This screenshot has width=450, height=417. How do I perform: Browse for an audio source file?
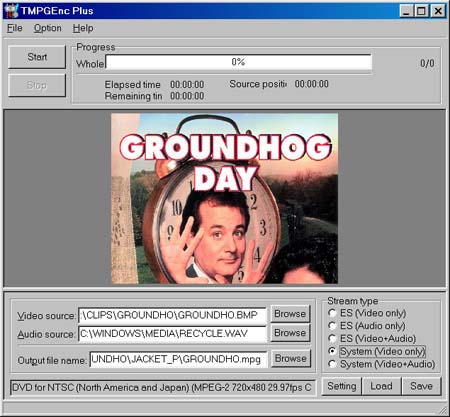click(290, 333)
